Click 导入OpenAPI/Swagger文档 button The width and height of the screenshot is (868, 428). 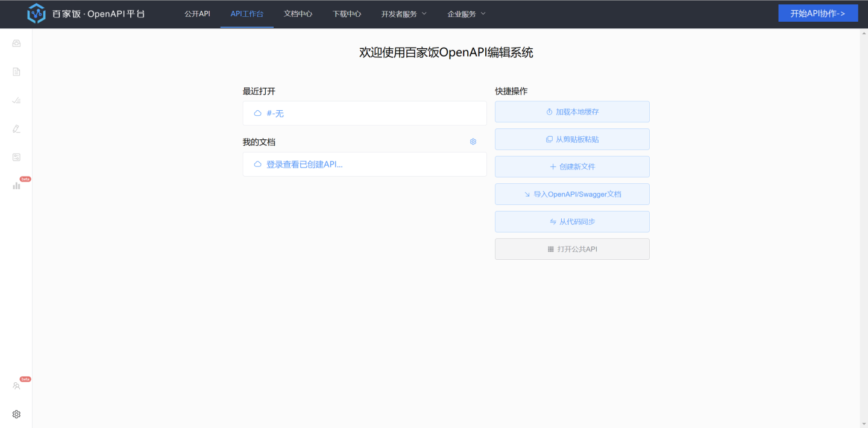pyautogui.click(x=572, y=194)
